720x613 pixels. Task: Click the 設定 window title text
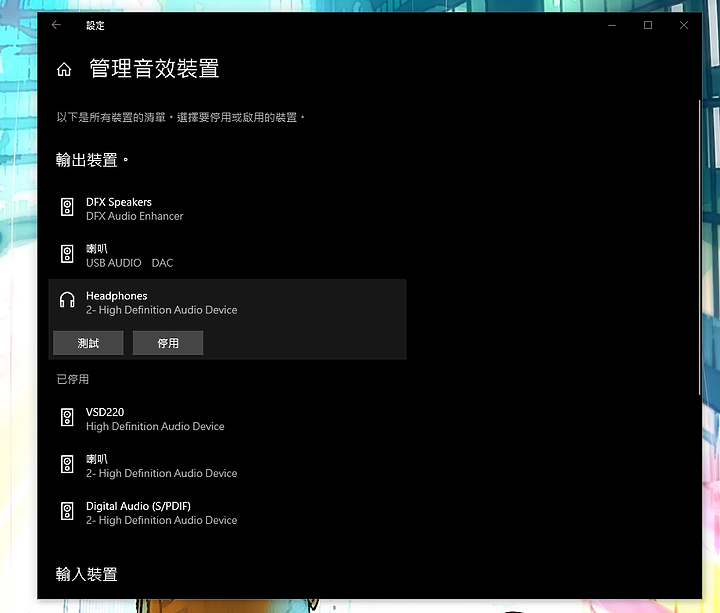[95, 26]
